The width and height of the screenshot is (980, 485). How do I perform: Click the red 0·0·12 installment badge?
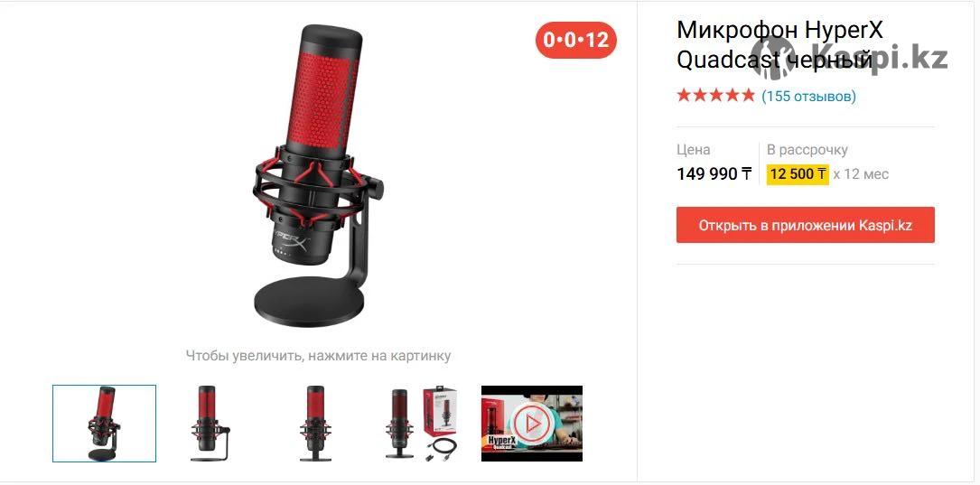pyautogui.click(x=575, y=40)
